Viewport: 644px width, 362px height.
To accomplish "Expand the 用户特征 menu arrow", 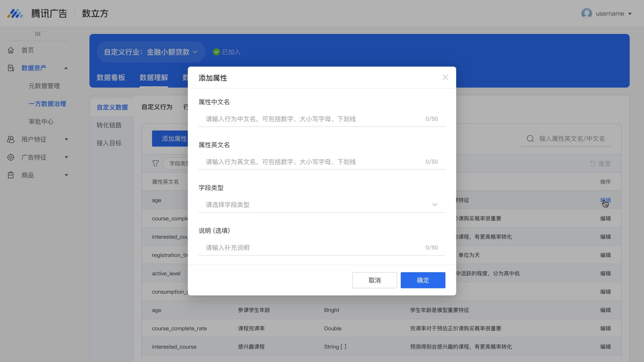I will (66, 139).
